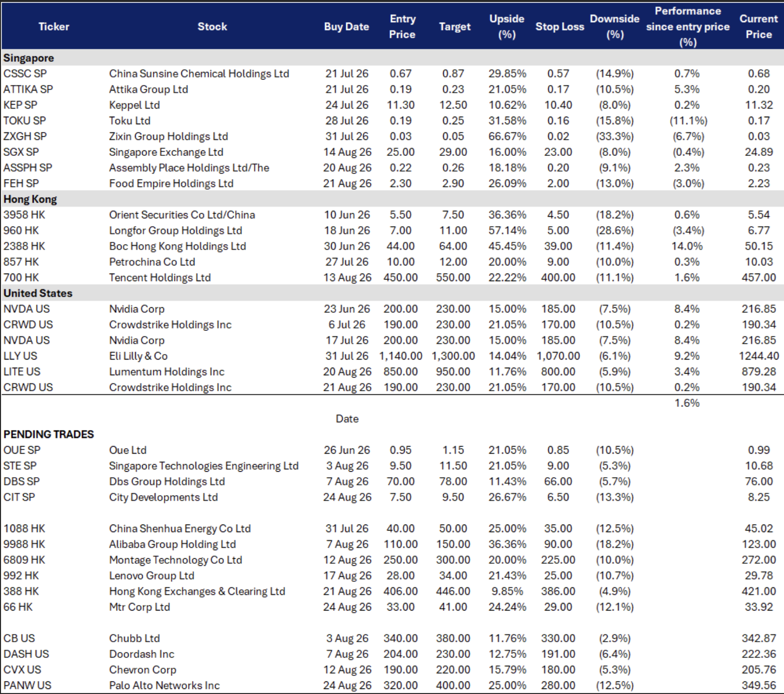Image resolution: width=784 pixels, height=694 pixels.
Task: Click Boc Hong Kong performance value 14.0%
Action: pyautogui.click(x=687, y=246)
